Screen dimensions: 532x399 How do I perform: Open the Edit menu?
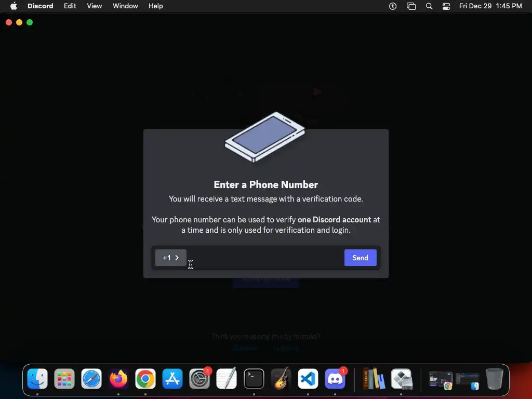tap(70, 6)
